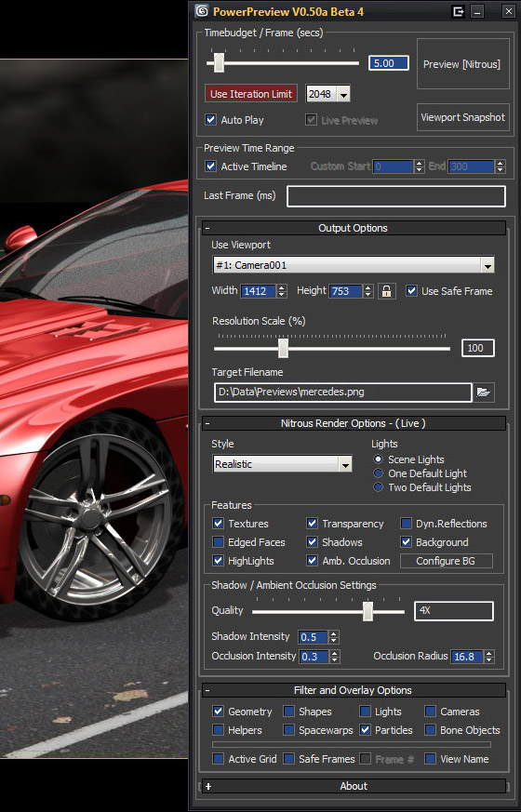Open the Configure BG button
521x812 pixels.
point(446,561)
